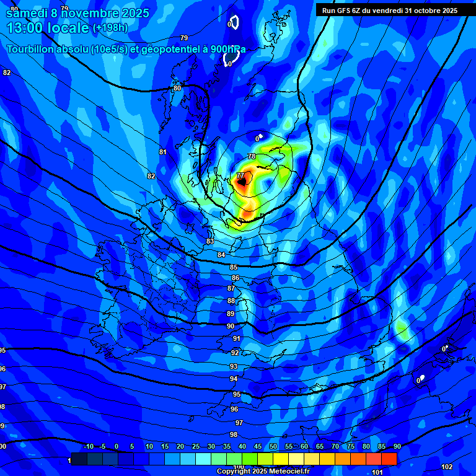Click the contour label 102 at bottom right
The height and width of the screenshot is (476, 476).
(x=447, y=467)
